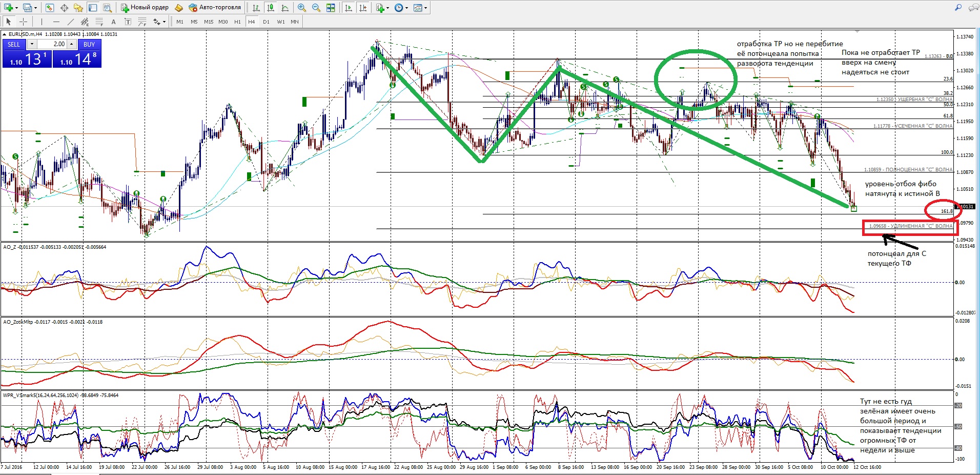Viewport: 980px width, 475px height.
Task: Click the BUY one-click trading button
Action: click(89, 45)
